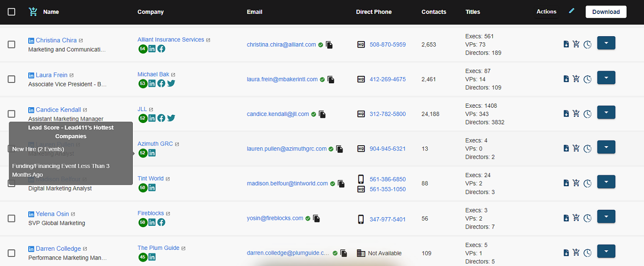Click history clock icon in Candice Kendall's row

pos(587,114)
